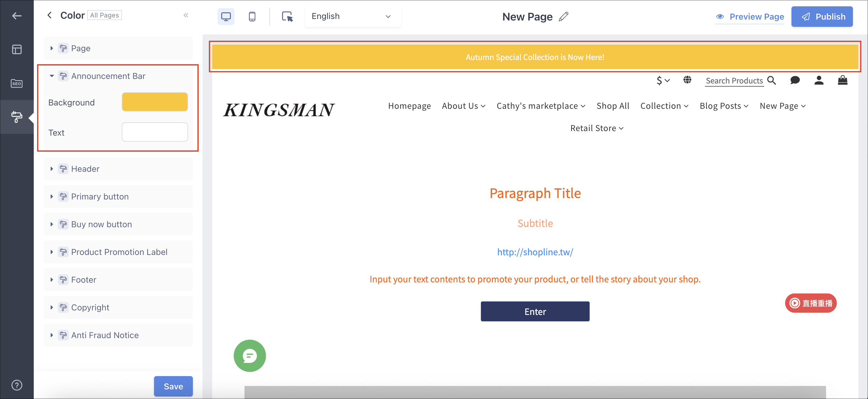Open the currency dollar dropdown

point(663,80)
